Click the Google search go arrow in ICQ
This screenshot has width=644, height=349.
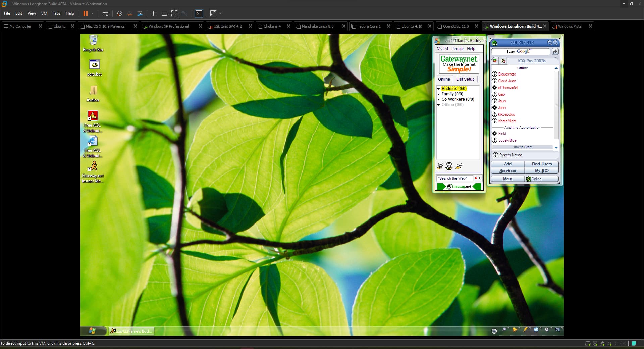click(555, 52)
